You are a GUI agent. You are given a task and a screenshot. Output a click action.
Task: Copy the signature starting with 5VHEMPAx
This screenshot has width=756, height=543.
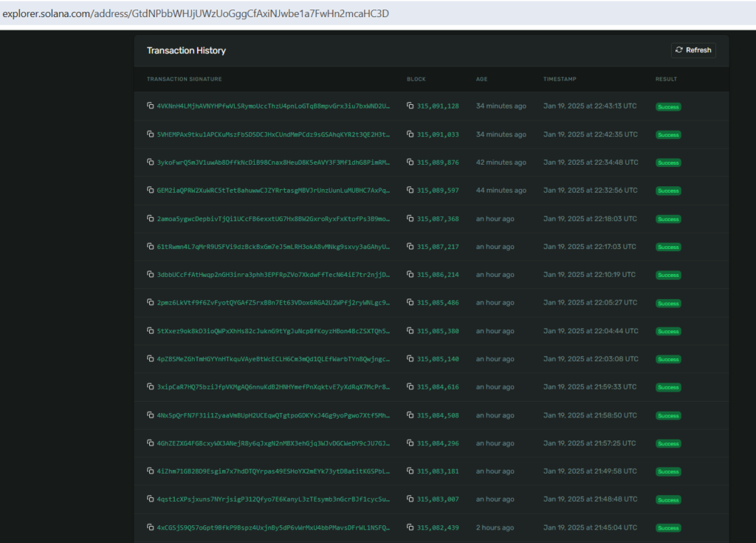tap(150, 134)
